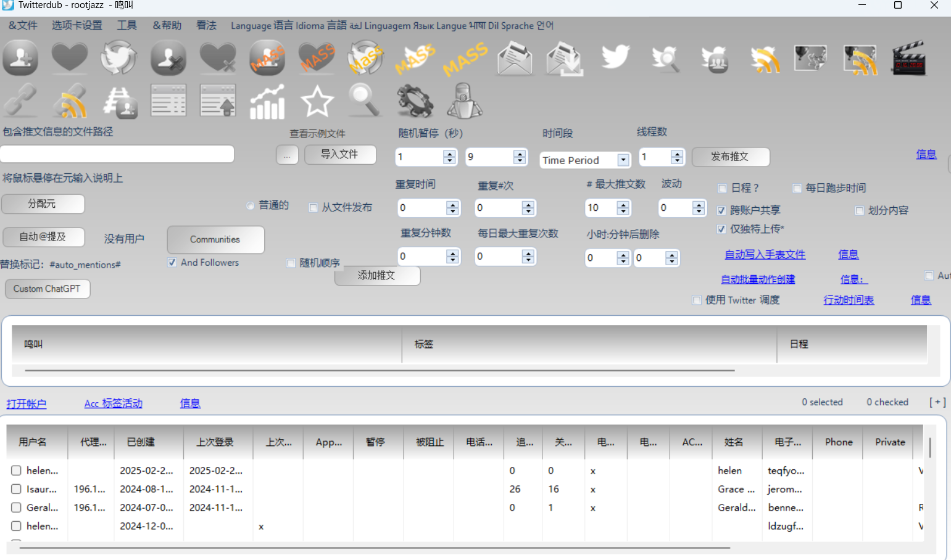Open the Time Period dropdown
Viewport: 951px width, 560px height.
623,160
